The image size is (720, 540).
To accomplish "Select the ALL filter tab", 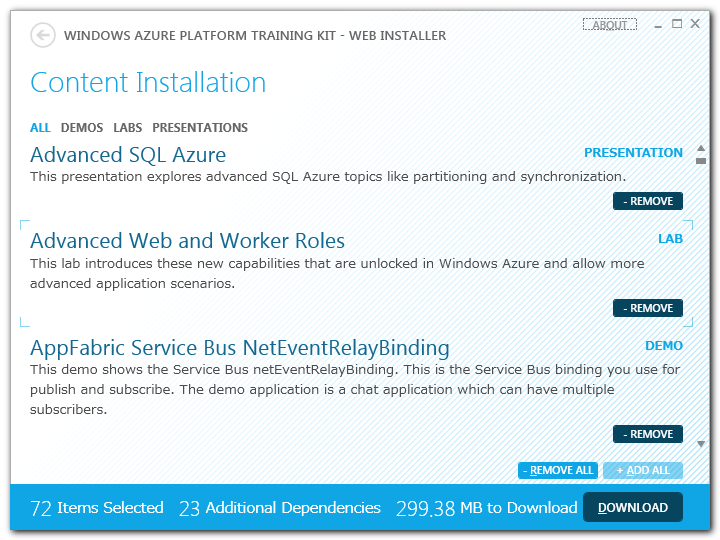I will click(x=40, y=128).
